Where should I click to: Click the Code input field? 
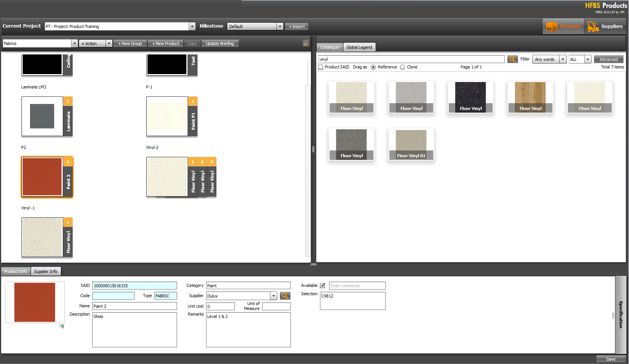click(x=113, y=296)
